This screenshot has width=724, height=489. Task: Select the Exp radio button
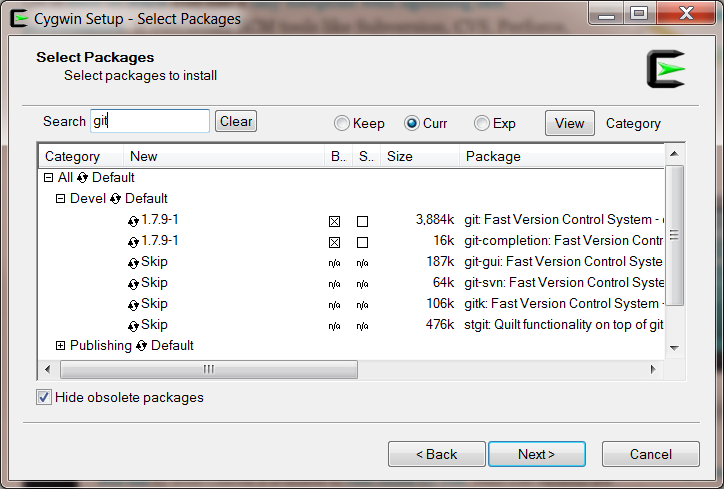[482, 123]
